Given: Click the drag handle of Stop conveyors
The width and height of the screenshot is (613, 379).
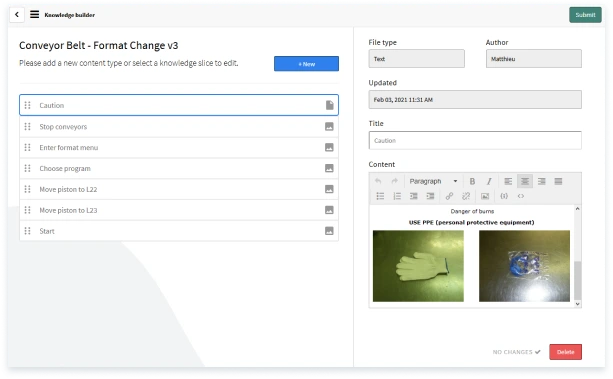Looking at the screenshot, I should point(27,126).
